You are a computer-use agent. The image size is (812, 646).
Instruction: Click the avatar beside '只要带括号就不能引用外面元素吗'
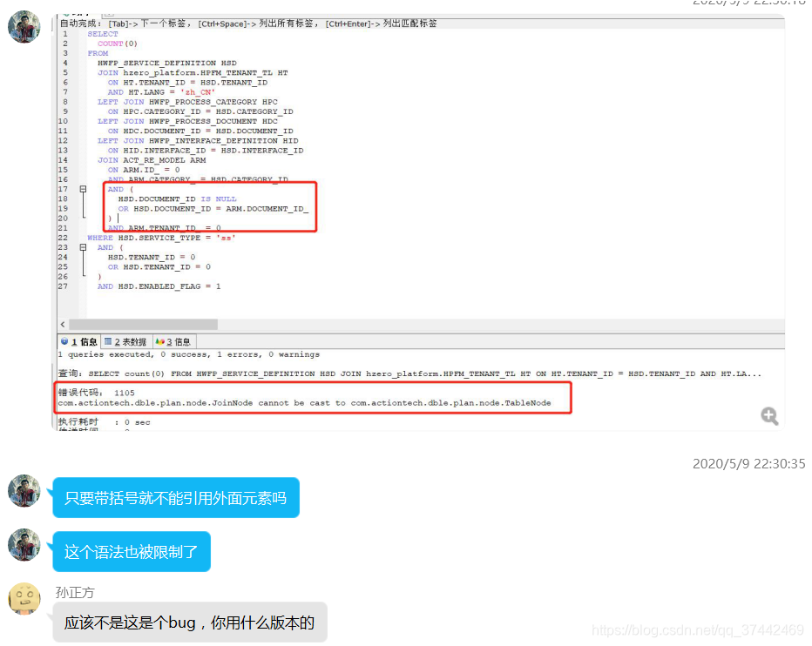tap(24, 490)
